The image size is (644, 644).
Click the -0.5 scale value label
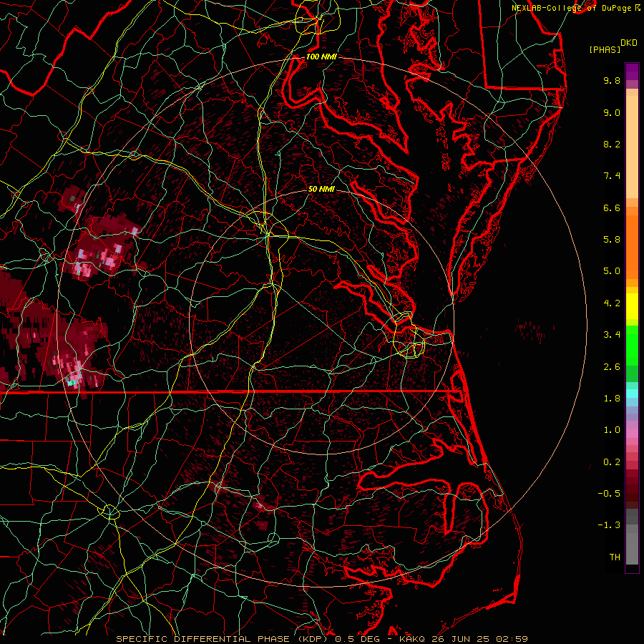tap(609, 494)
